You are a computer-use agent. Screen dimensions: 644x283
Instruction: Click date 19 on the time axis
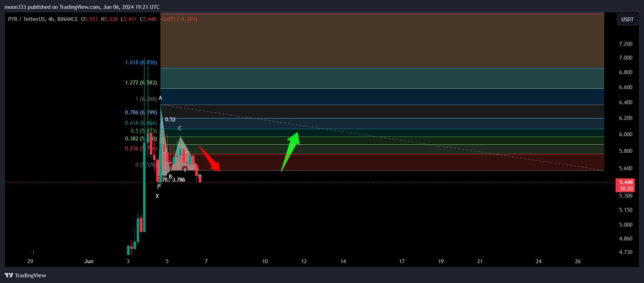pyautogui.click(x=441, y=261)
